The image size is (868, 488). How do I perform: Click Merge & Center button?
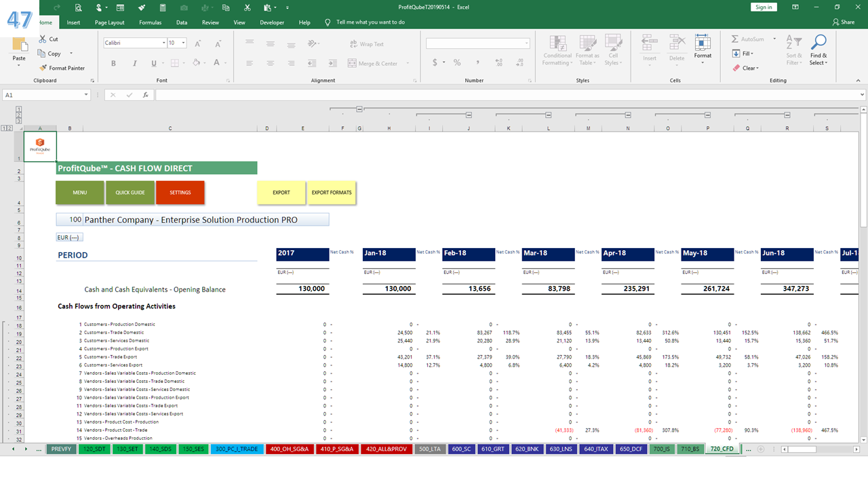[372, 63]
